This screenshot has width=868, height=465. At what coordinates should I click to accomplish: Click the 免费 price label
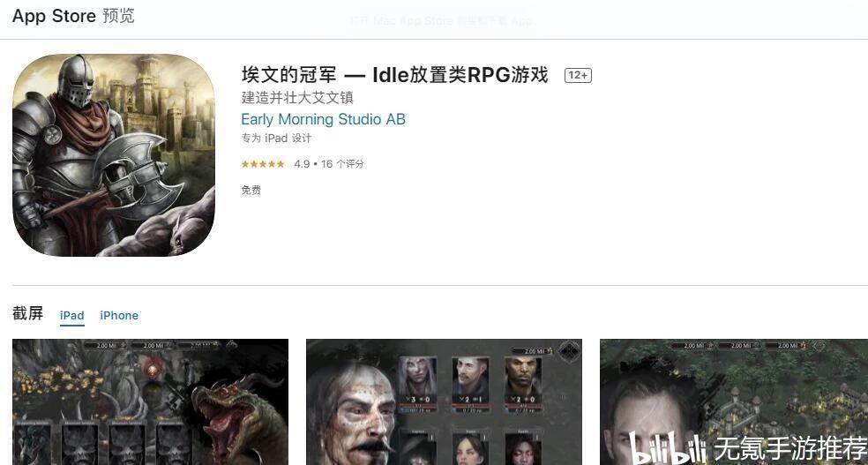251,191
